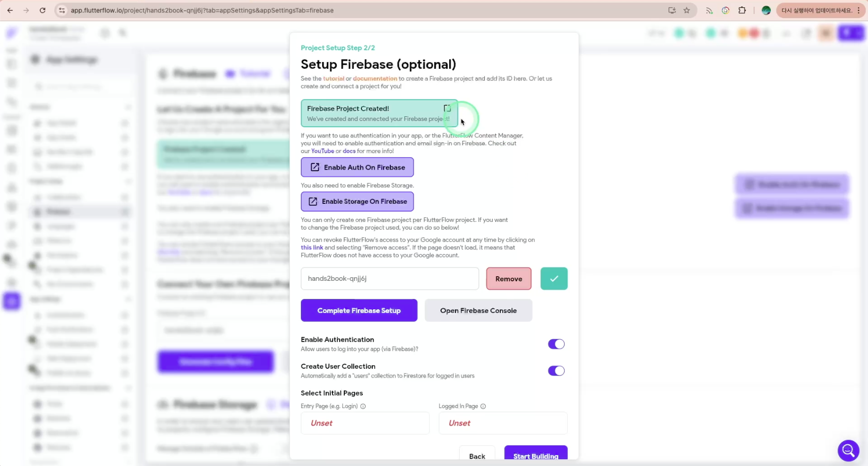Click Start Building

536,453
